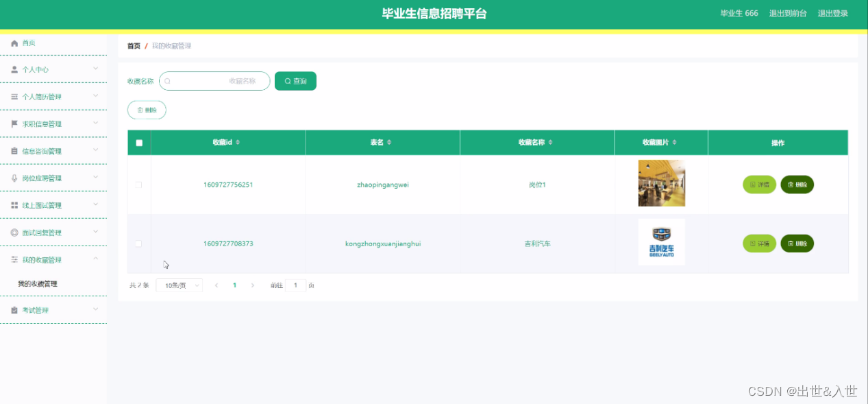Click the sliders icon next to 我的收藏管理
Image resolution: width=868 pixels, height=404 pixels.
pos(14,260)
